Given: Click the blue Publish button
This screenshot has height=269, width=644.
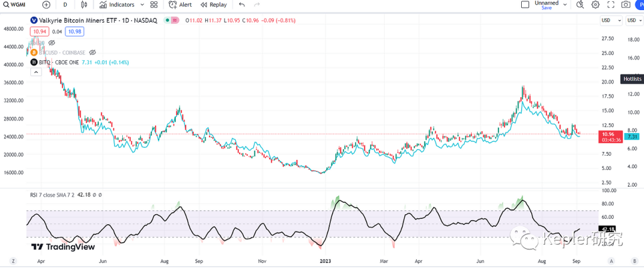Looking at the screenshot, I should [x=639, y=5].
